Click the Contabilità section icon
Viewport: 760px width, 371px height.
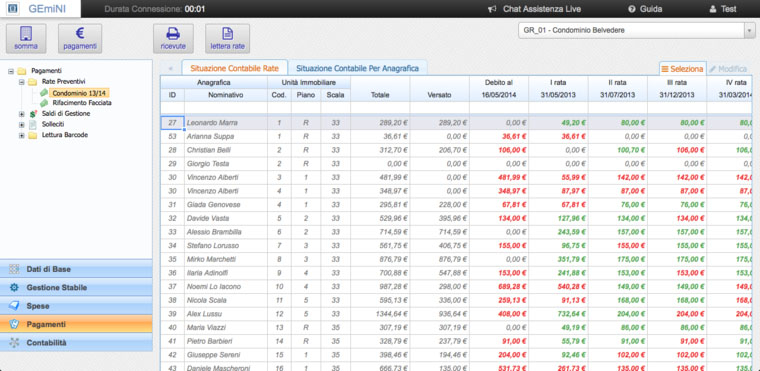[14, 342]
